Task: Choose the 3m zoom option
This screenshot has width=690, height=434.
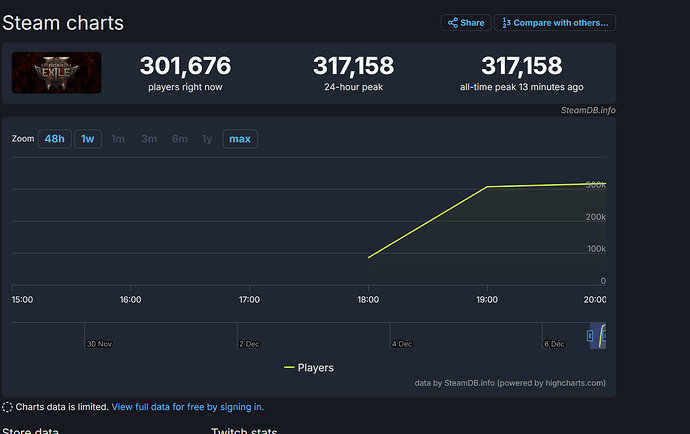Action: point(149,139)
